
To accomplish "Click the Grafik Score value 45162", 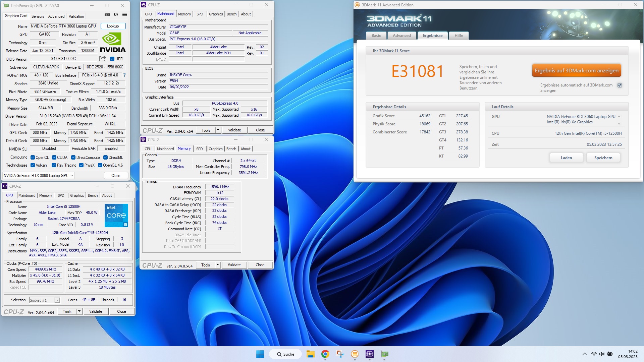I will click(x=425, y=116).
